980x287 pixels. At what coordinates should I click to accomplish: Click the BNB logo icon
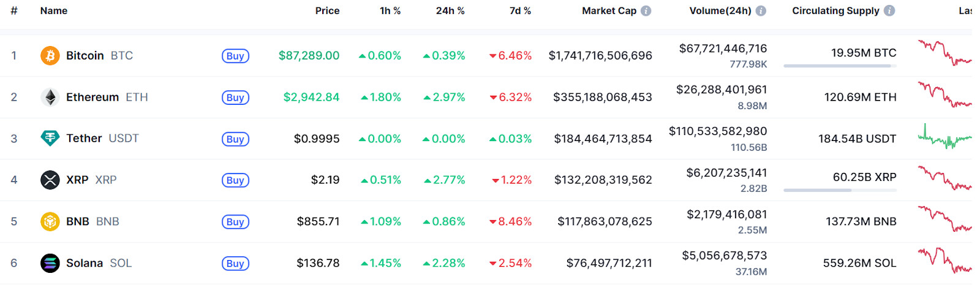coord(50,221)
